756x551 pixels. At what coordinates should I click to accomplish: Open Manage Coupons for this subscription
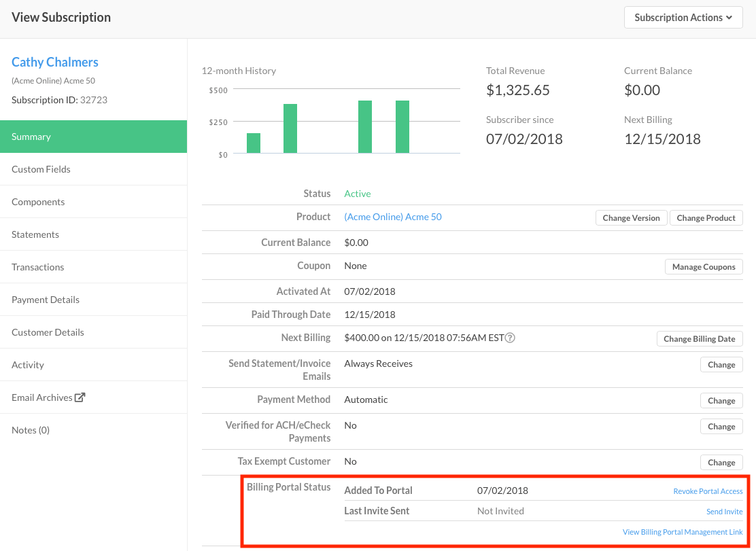tap(703, 266)
